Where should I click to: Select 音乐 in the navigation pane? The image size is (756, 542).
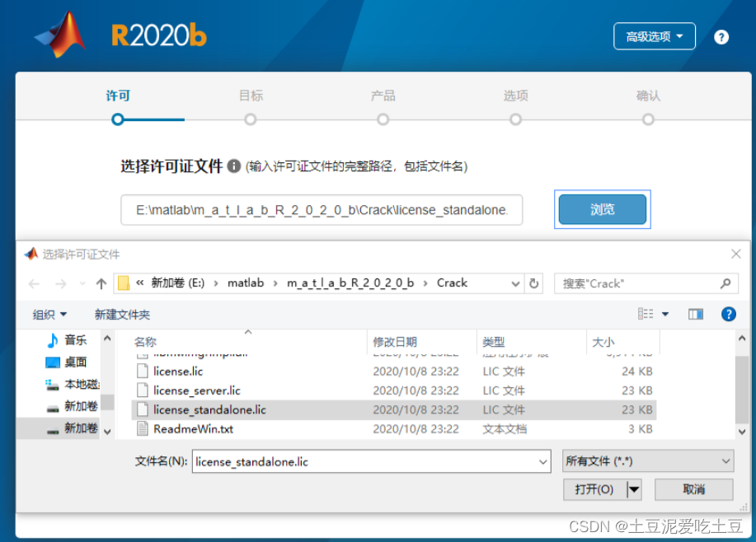[67, 340]
